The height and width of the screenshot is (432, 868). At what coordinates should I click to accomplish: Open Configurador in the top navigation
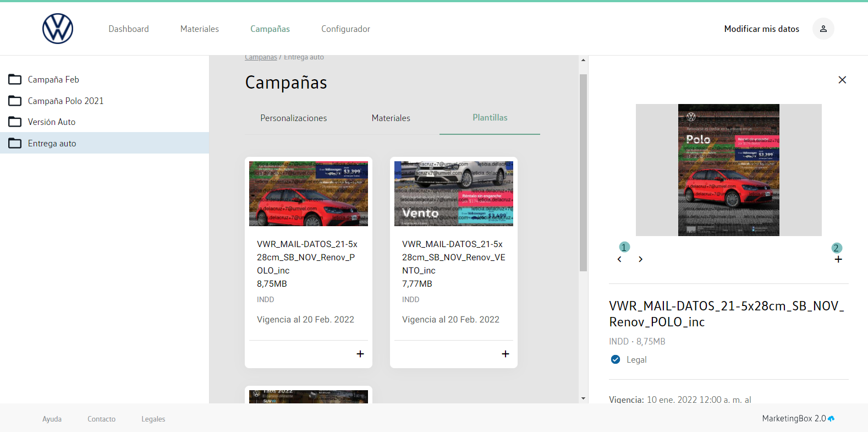[345, 29]
